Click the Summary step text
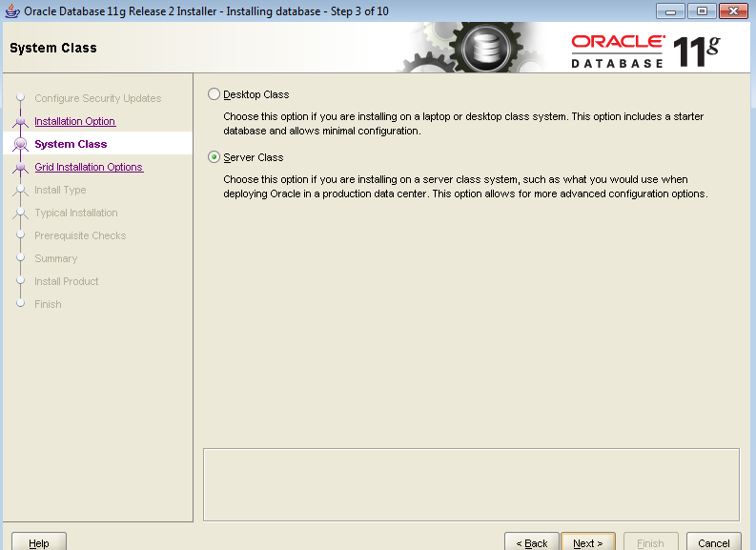756x550 pixels. 56,258
